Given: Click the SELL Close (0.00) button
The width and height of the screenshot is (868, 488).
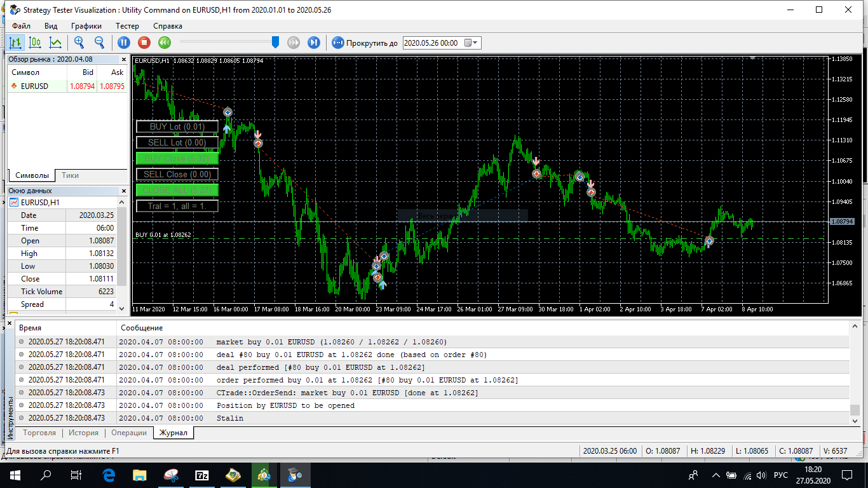Looking at the screenshot, I should coord(177,173).
